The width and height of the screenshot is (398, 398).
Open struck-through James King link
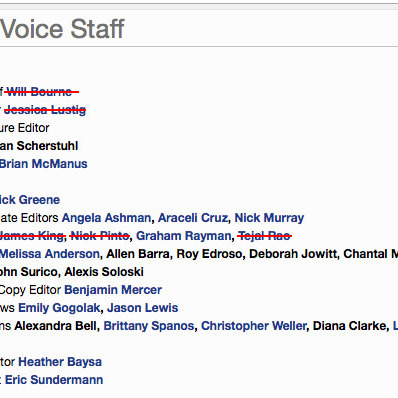coord(32,236)
